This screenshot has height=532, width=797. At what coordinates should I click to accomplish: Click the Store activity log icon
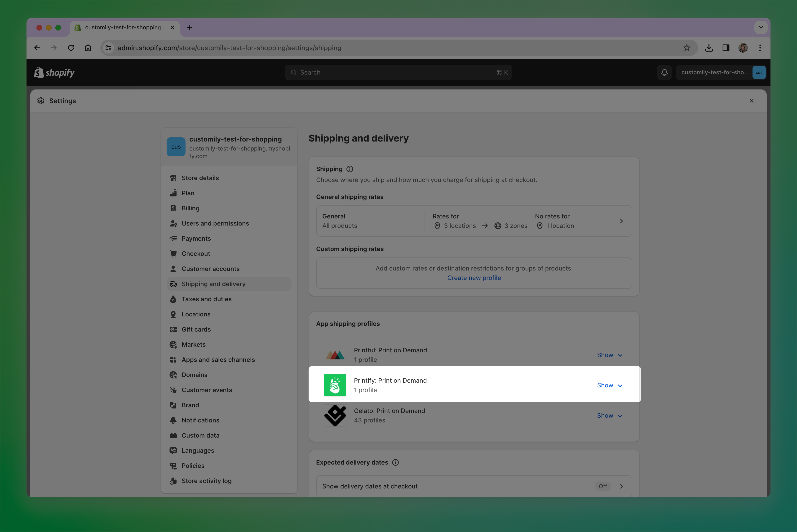coord(173,481)
